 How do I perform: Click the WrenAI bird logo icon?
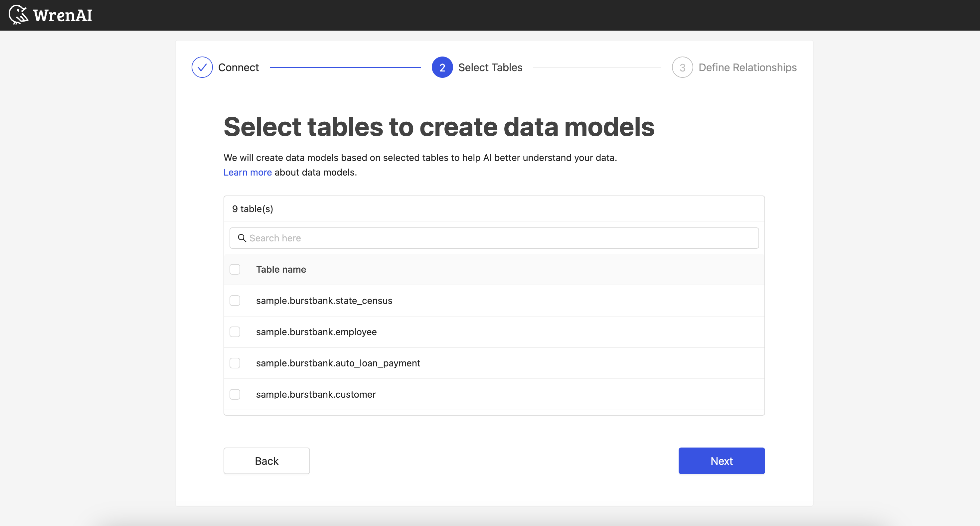click(x=18, y=15)
